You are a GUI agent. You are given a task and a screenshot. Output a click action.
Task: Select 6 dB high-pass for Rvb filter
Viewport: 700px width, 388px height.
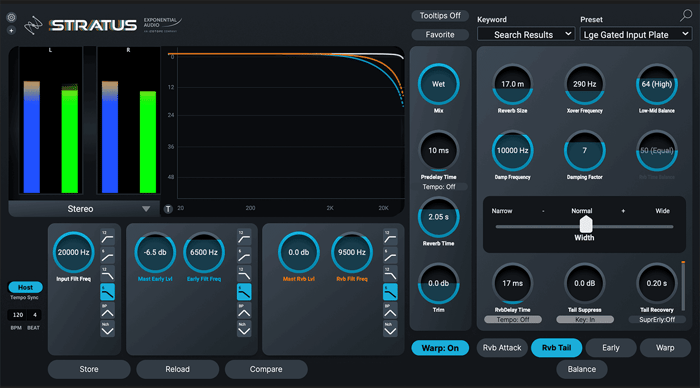[x=390, y=255]
